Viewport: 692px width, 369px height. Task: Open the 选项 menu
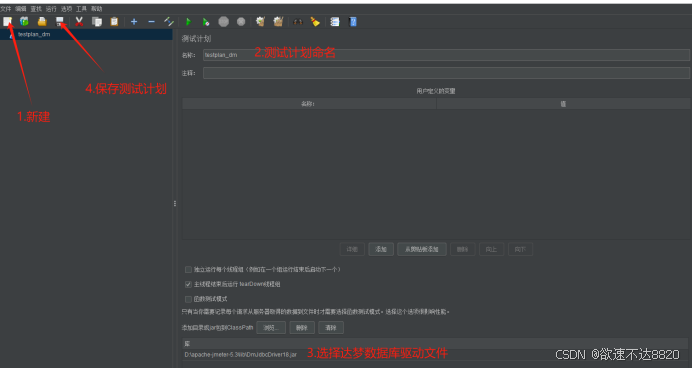tap(66, 9)
